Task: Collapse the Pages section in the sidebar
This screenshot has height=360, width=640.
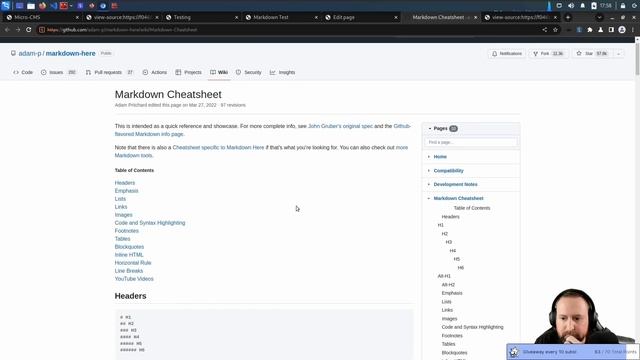Action: pyautogui.click(x=429, y=129)
